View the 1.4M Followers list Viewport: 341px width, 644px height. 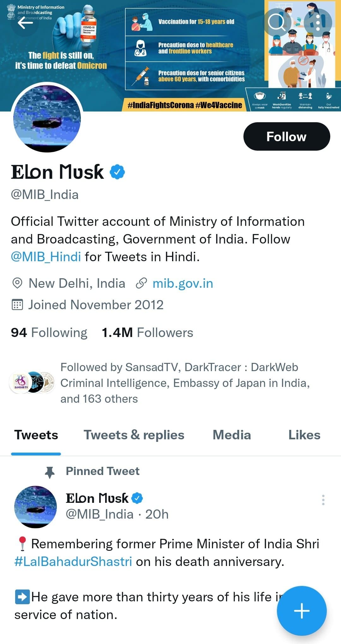coord(147,333)
